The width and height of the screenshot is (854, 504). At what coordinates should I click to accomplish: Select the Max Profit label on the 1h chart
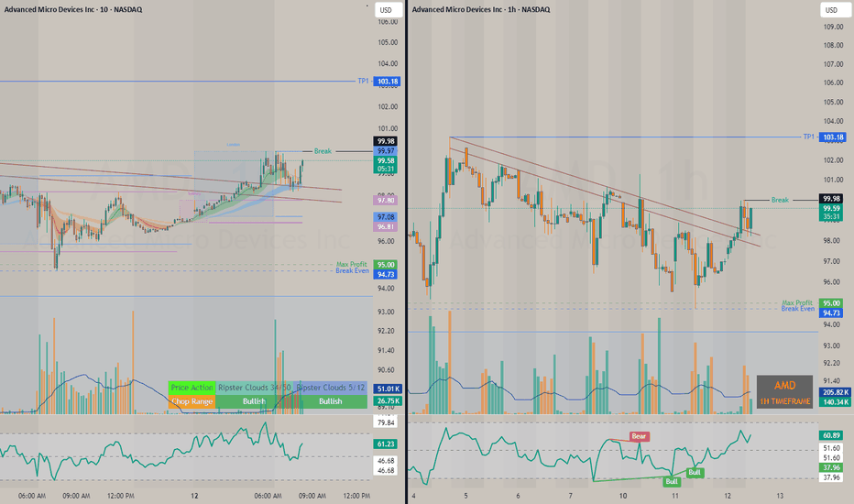[797, 302]
